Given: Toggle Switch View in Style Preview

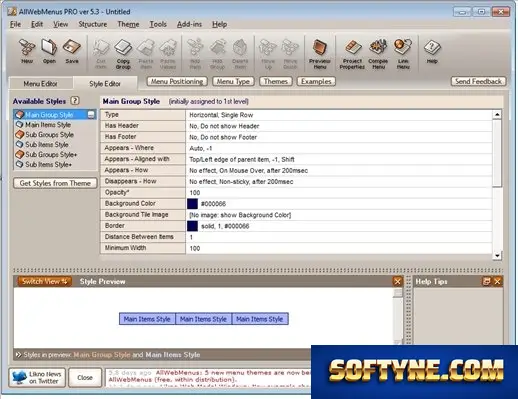Looking at the screenshot, I should [x=44, y=281].
